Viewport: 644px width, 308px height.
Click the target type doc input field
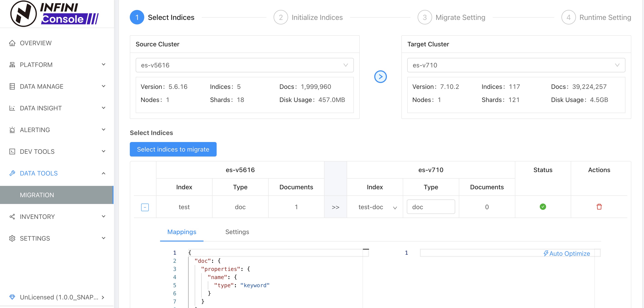(x=431, y=207)
